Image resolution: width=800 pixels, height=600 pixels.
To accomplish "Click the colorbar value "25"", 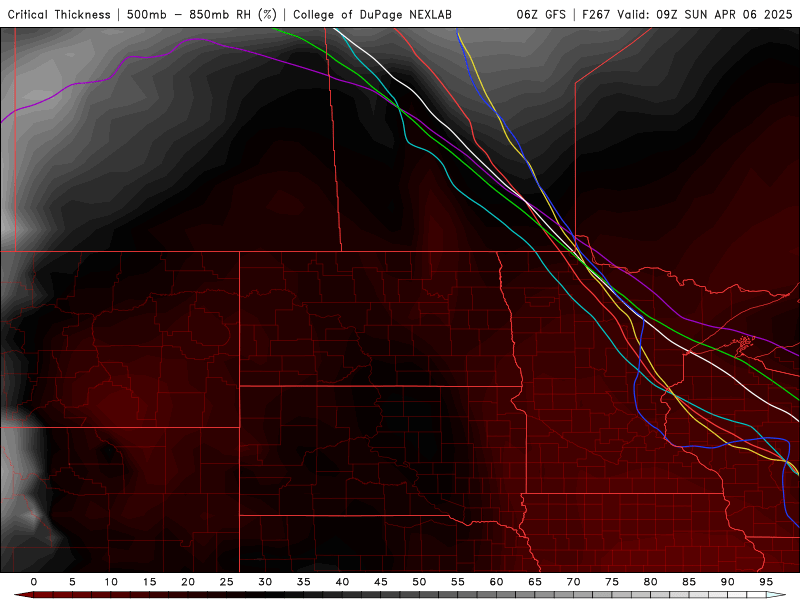I will point(227,582).
